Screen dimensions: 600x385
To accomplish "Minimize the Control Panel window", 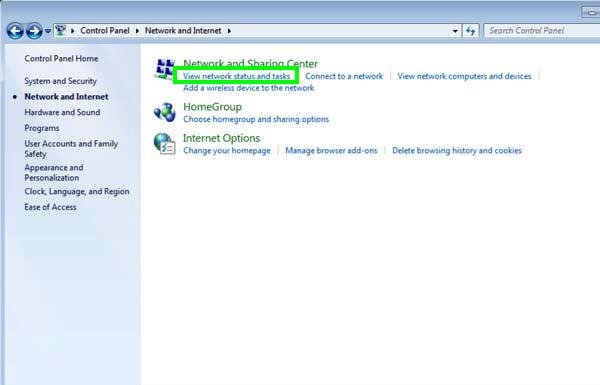I will 591,13.
